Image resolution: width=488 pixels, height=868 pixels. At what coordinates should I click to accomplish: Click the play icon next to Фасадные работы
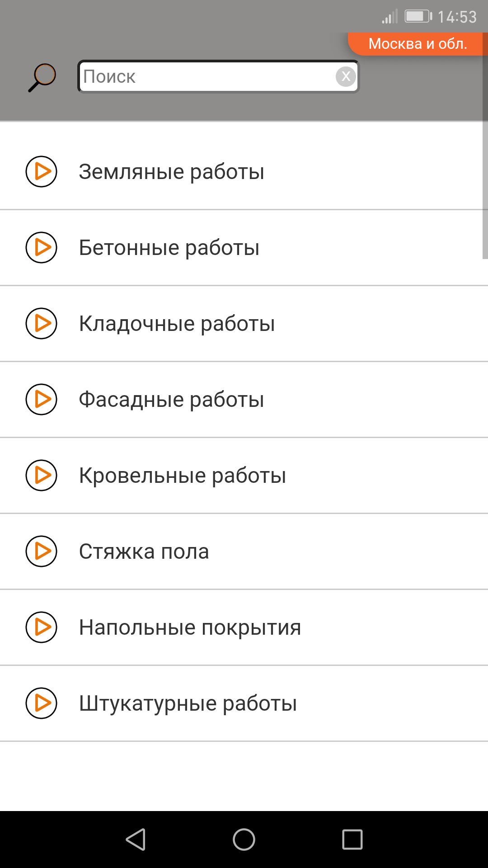[x=41, y=399]
